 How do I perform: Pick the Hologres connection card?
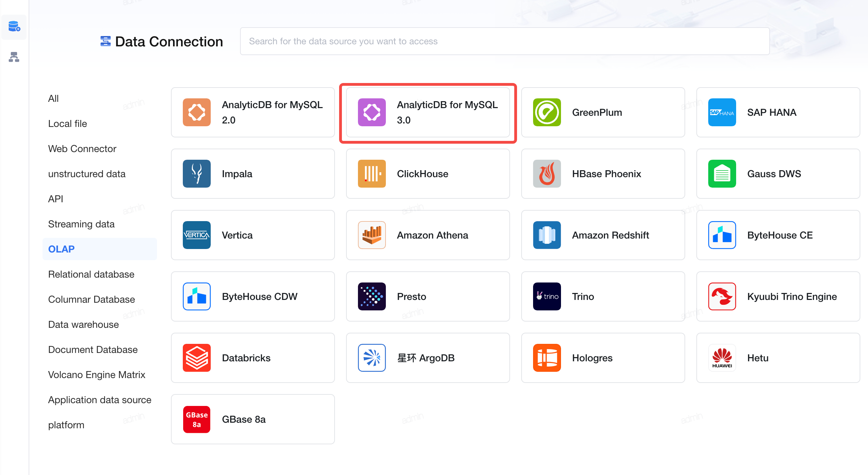point(603,358)
